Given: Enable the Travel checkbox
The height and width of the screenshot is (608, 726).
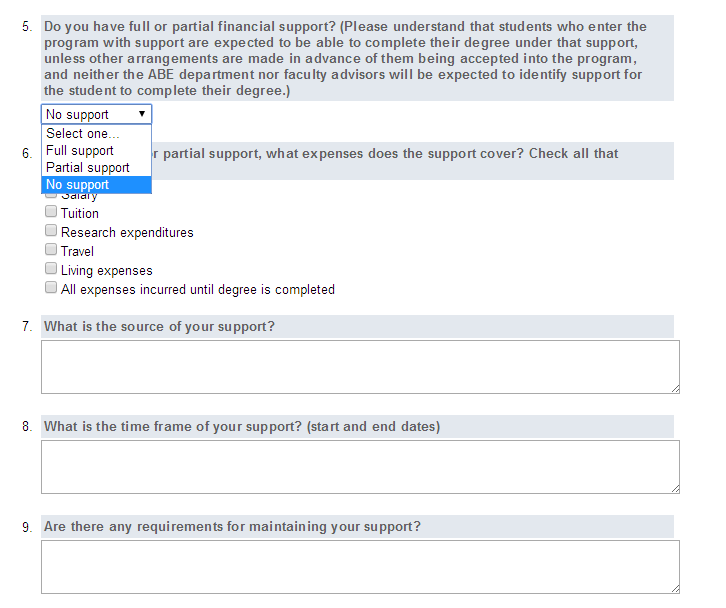Looking at the screenshot, I should tap(51, 251).
